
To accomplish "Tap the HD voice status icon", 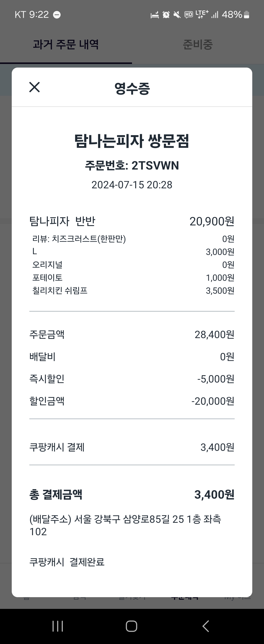I will pos(188,15).
